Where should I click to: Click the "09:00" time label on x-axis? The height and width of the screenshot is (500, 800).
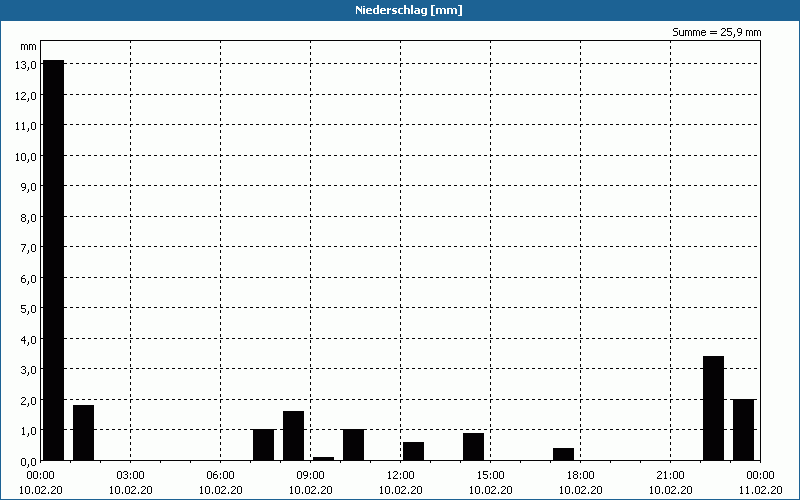311,476
